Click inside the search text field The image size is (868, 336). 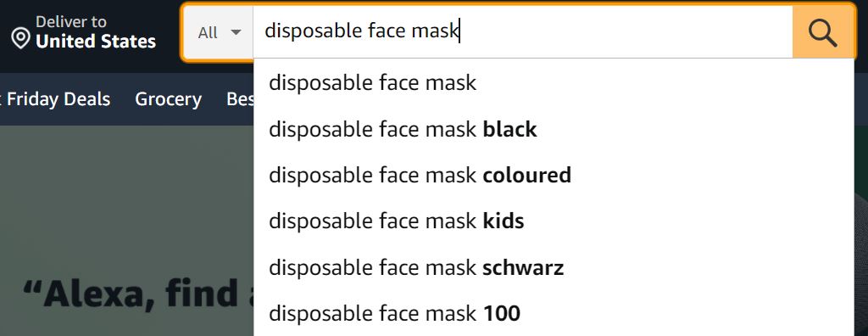pyautogui.click(x=522, y=32)
